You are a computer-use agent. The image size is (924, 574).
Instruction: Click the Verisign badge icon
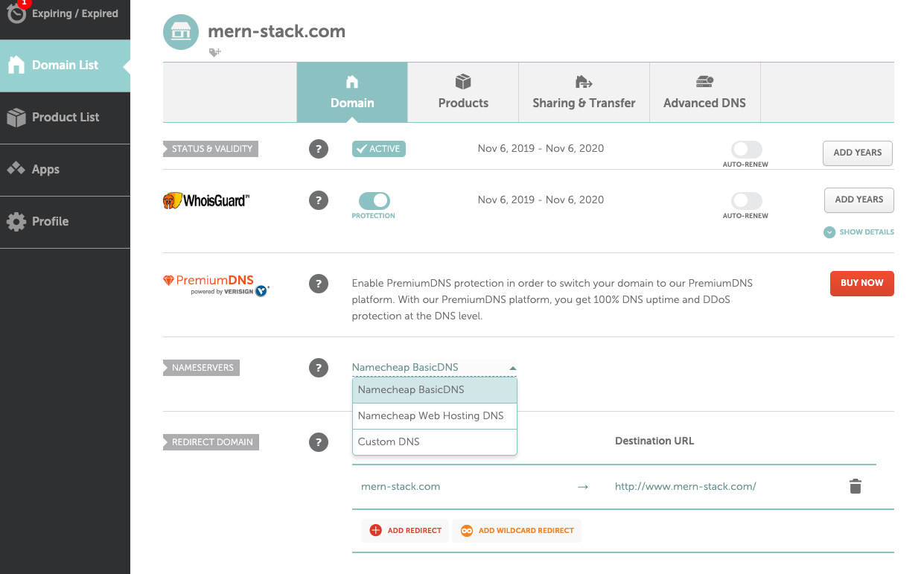[261, 291]
